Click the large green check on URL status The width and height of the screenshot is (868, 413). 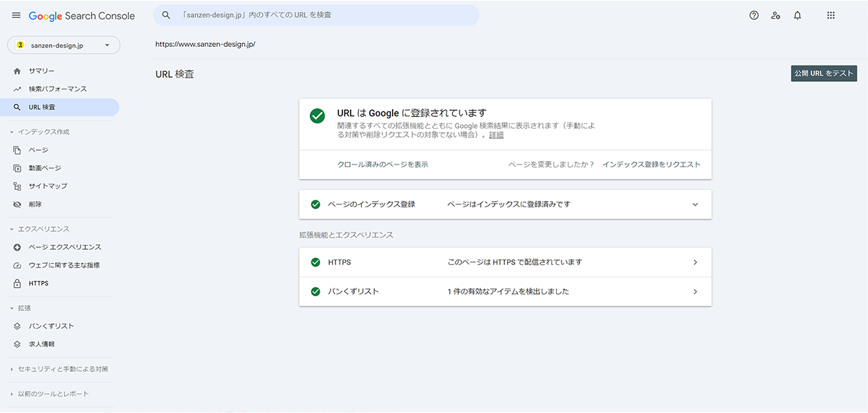(318, 116)
